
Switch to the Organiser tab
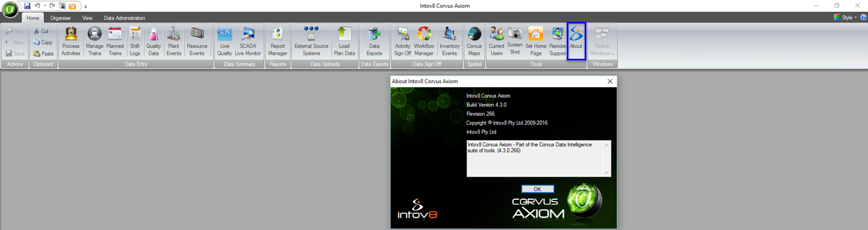pos(60,18)
